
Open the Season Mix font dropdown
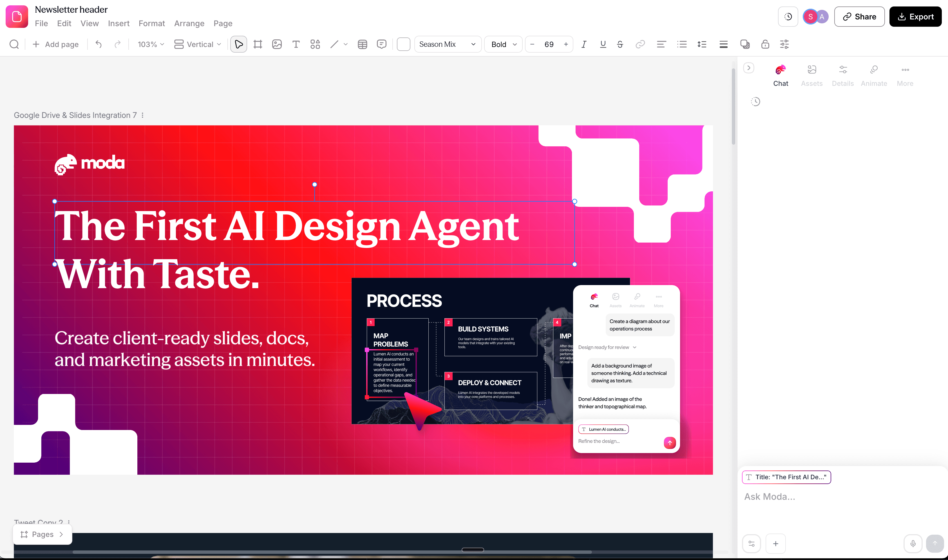pos(448,44)
